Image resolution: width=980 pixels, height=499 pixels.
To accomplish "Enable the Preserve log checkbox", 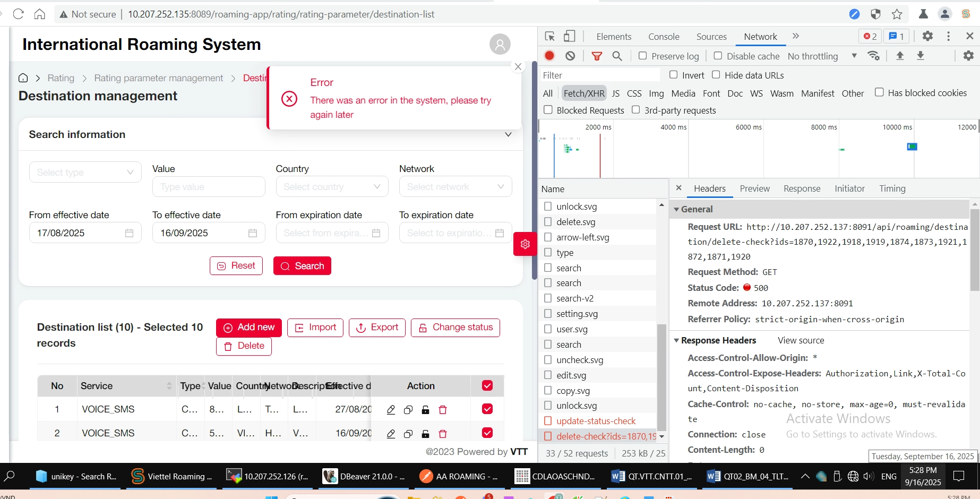I will pos(642,56).
